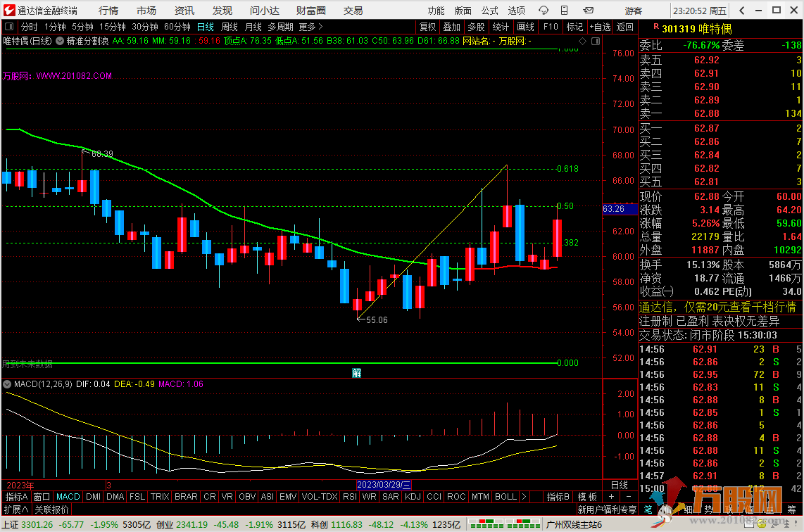Open the mail message icon
The width and height of the screenshot is (804, 532).
click(x=588, y=11)
